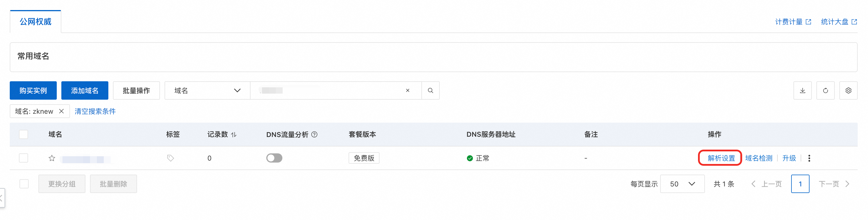Open the column settings gear
868x220 pixels.
pyautogui.click(x=849, y=90)
